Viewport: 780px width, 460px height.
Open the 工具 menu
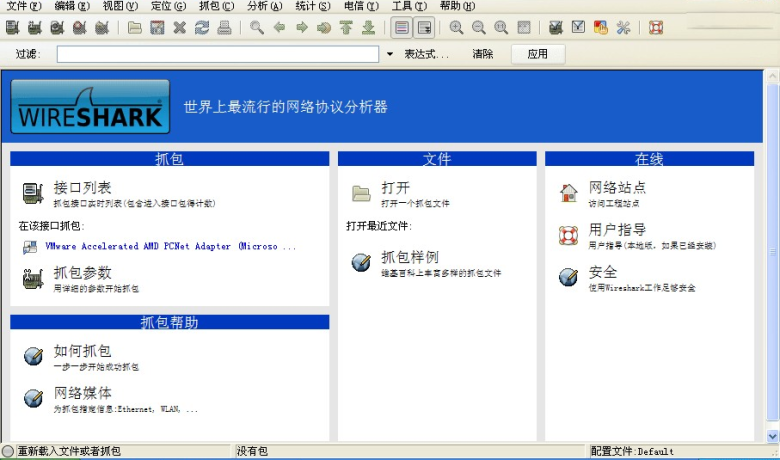[409, 6]
